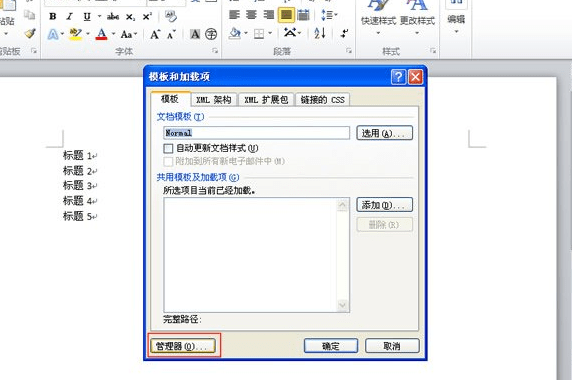Apply red font color

click(x=101, y=34)
